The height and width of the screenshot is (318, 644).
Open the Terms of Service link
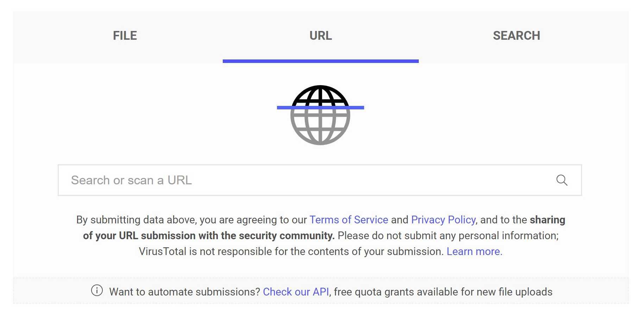[349, 220]
